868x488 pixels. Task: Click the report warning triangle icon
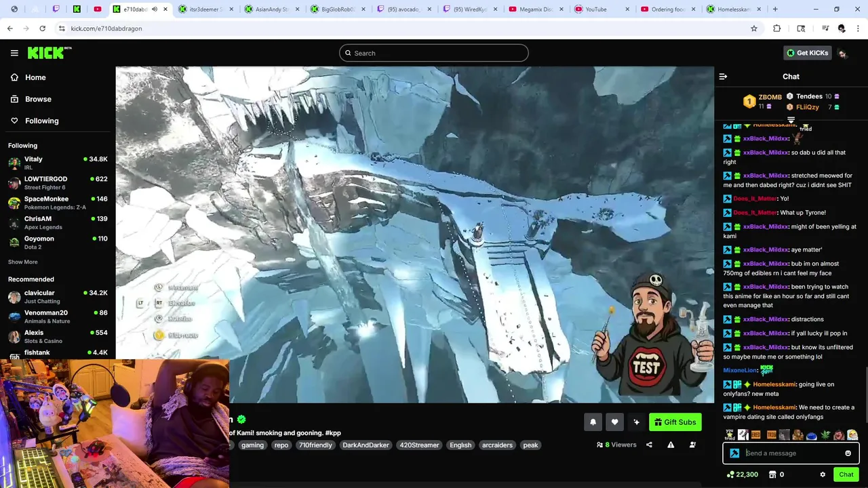coord(671,445)
